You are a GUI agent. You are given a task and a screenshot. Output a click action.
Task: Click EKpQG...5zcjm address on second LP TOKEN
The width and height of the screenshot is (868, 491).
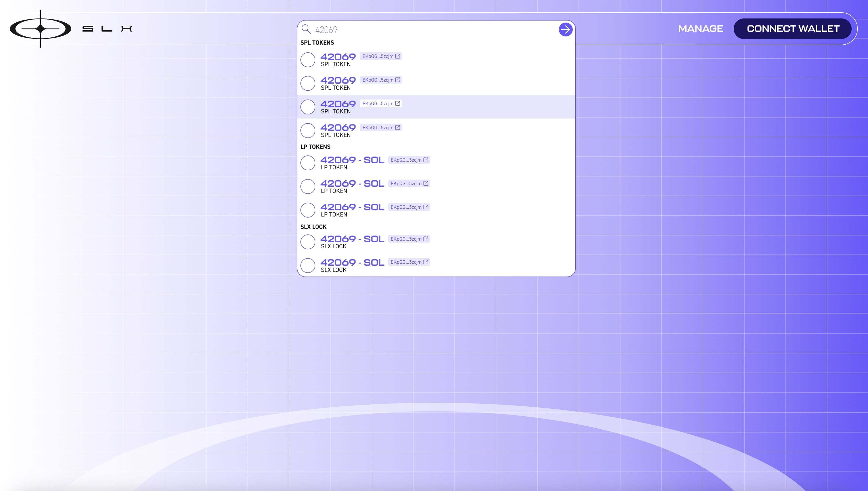406,183
